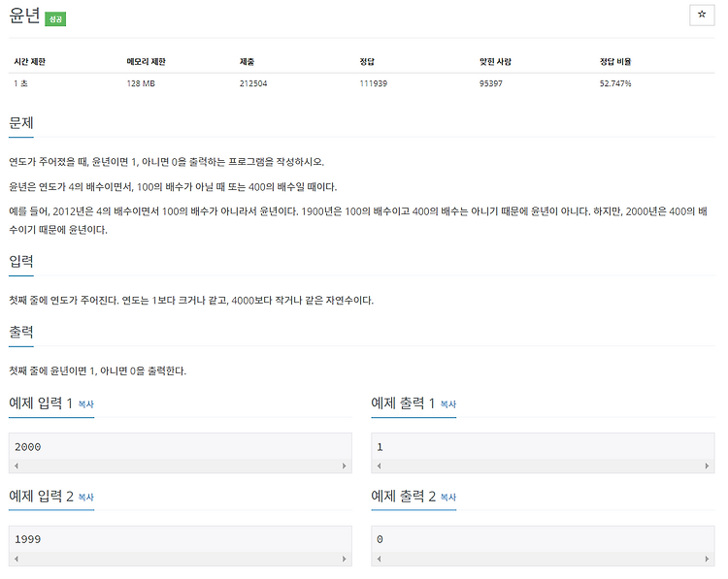Click the star favorite button
Screen dimensions: 728x579
point(702,15)
